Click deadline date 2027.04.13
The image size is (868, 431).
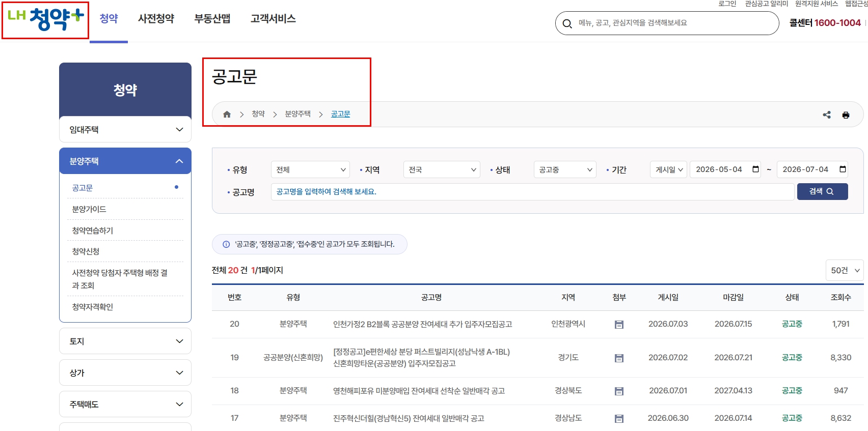(734, 391)
